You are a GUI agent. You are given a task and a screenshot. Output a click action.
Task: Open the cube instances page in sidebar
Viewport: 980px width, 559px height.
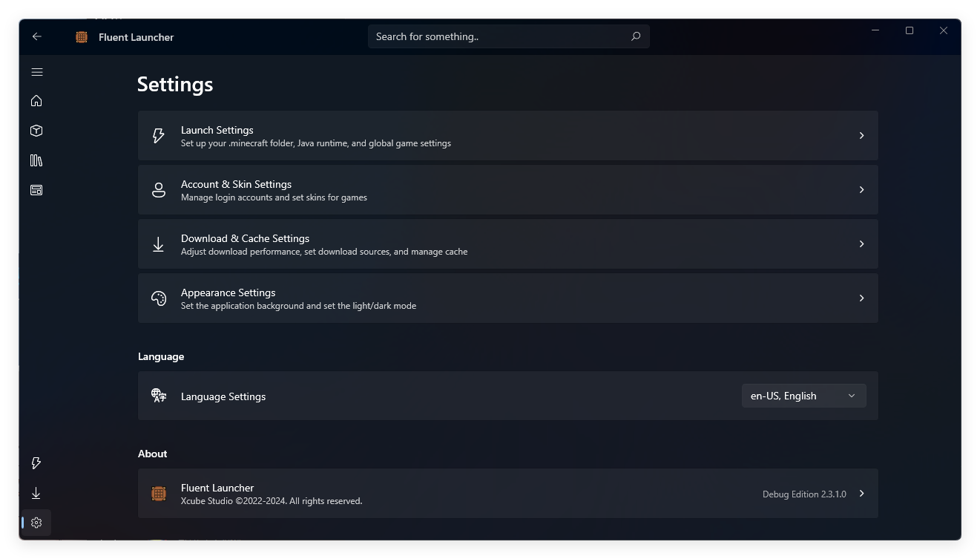pyautogui.click(x=36, y=131)
